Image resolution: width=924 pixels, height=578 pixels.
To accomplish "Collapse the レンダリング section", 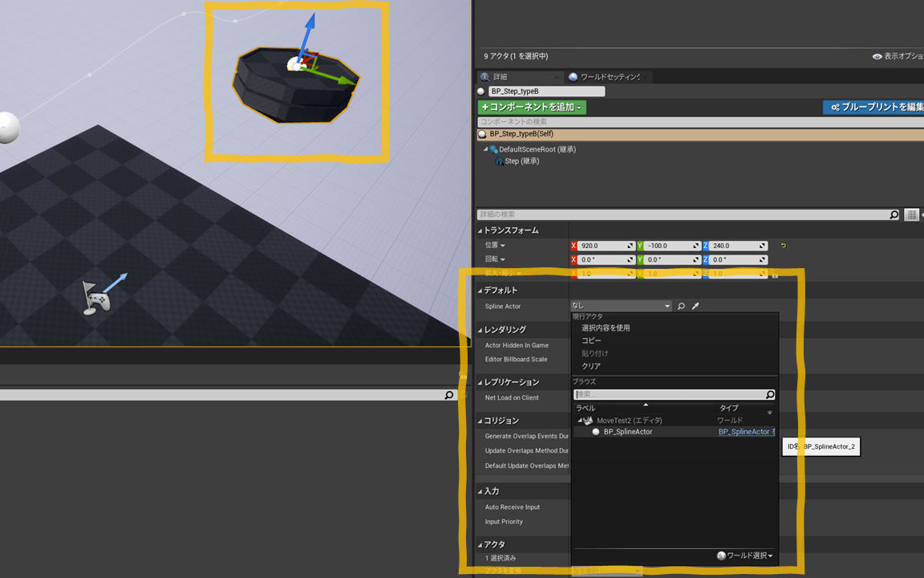I will tap(480, 330).
